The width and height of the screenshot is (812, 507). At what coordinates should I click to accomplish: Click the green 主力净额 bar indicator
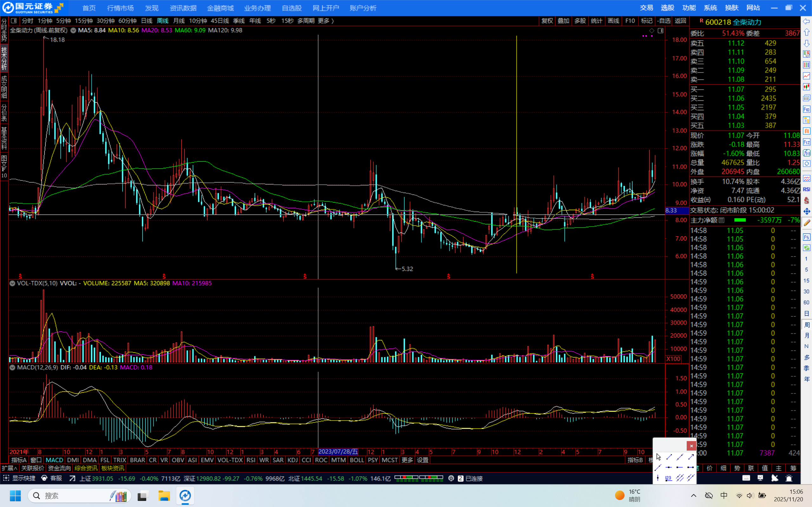[x=740, y=220]
